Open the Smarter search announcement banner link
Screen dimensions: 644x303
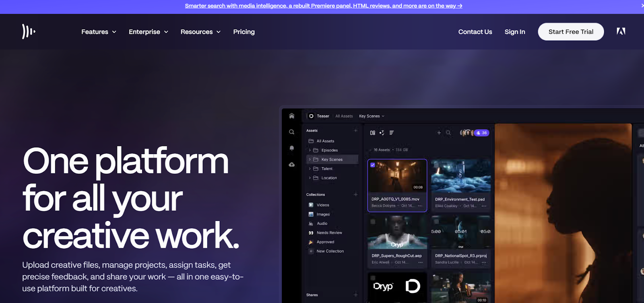coord(324,6)
